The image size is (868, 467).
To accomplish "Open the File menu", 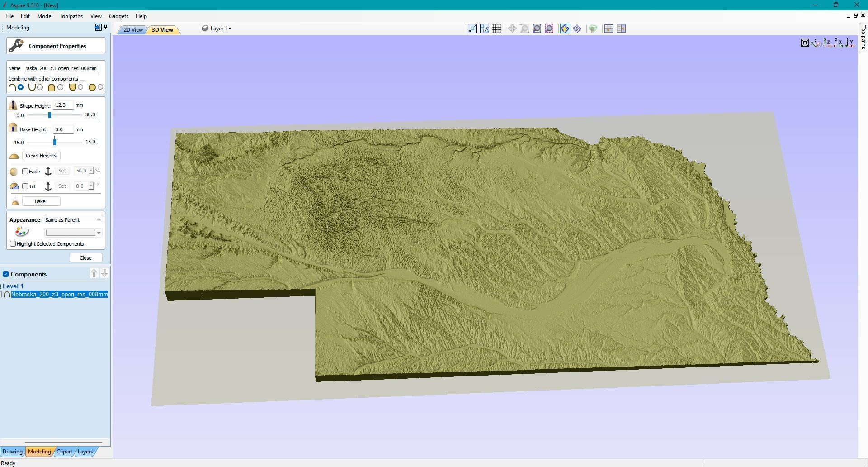I will tap(9, 16).
